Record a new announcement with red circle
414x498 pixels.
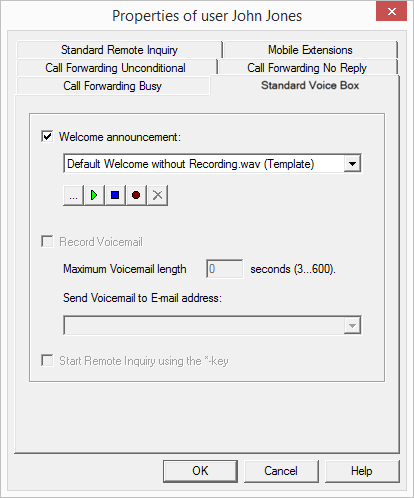[x=136, y=195]
